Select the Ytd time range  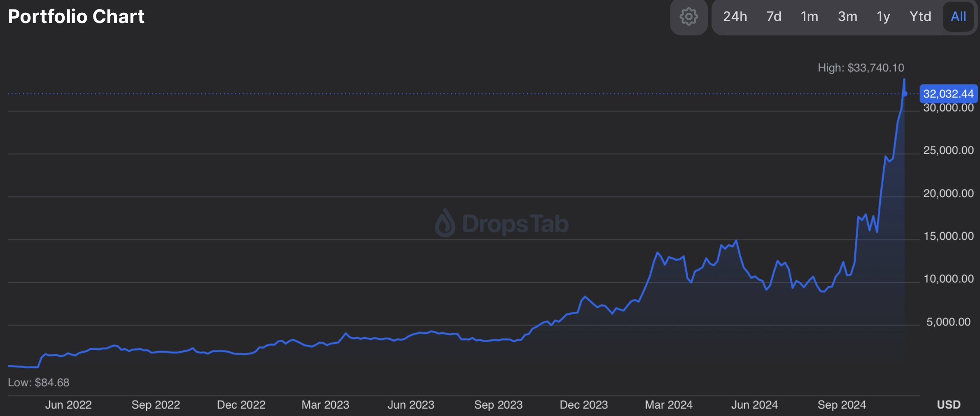[x=920, y=16]
